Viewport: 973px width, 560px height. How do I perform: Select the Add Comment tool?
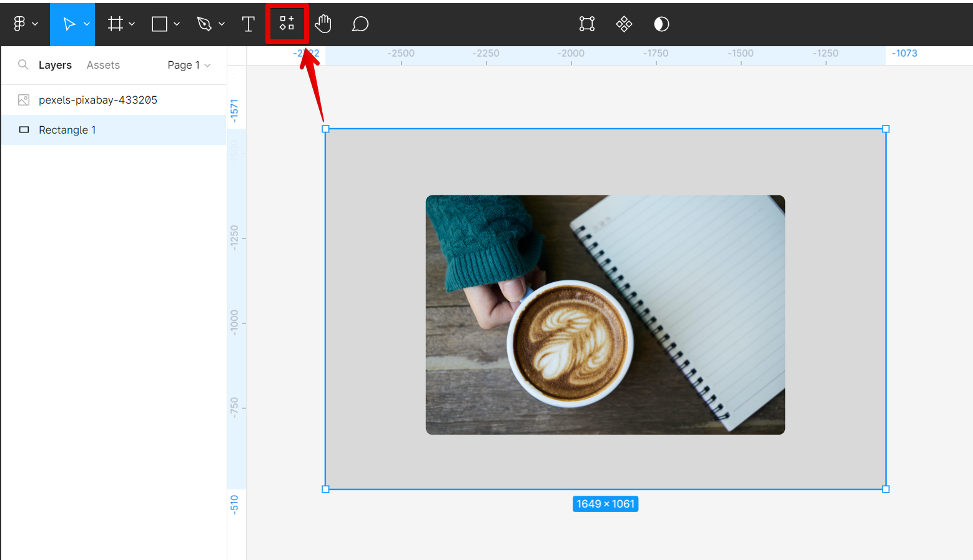(x=360, y=24)
